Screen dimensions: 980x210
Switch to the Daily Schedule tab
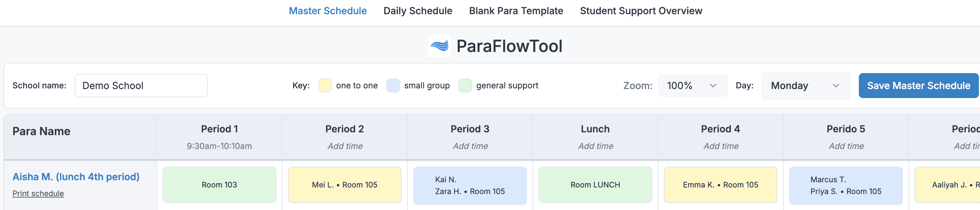pyautogui.click(x=417, y=11)
